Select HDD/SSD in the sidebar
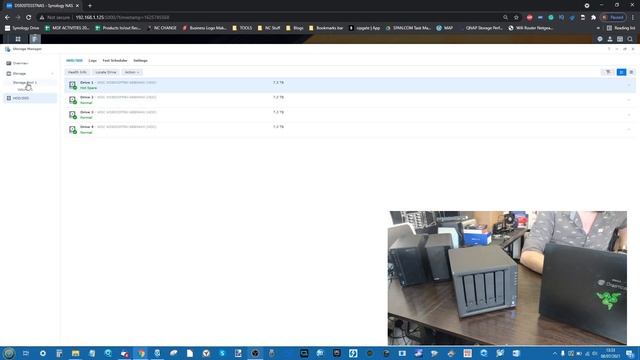 [x=30, y=98]
